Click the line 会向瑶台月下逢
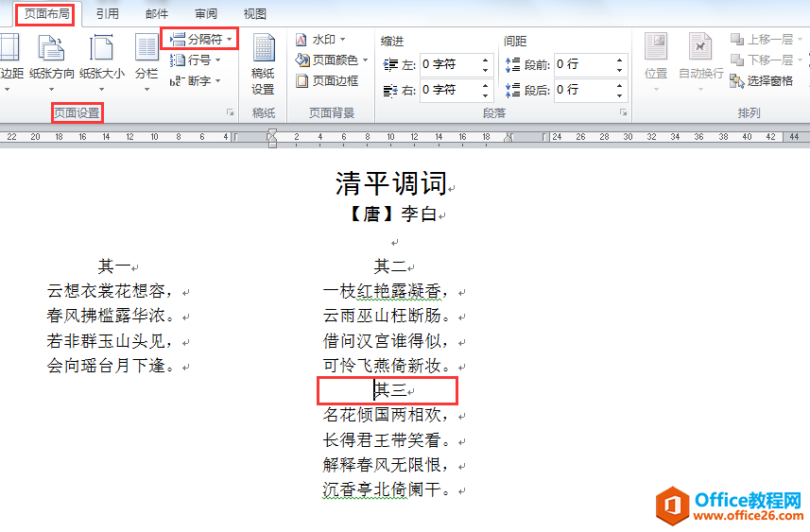 click(x=110, y=366)
